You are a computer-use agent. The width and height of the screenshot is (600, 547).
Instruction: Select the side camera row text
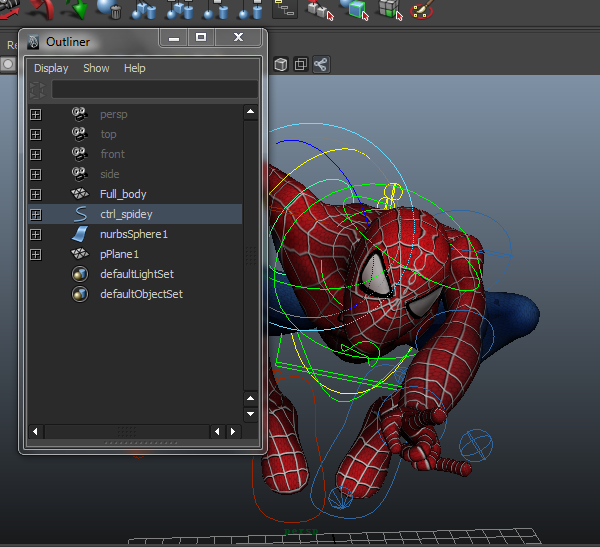pos(109,174)
